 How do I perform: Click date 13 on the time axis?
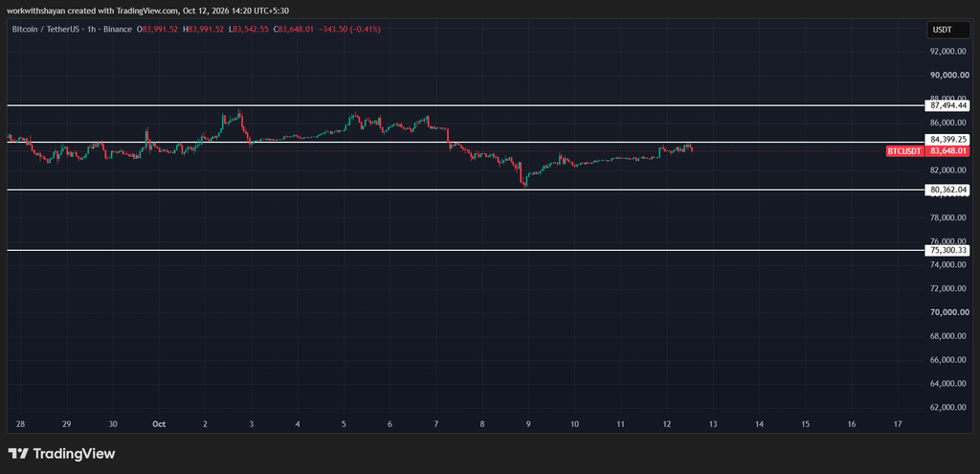click(x=713, y=424)
